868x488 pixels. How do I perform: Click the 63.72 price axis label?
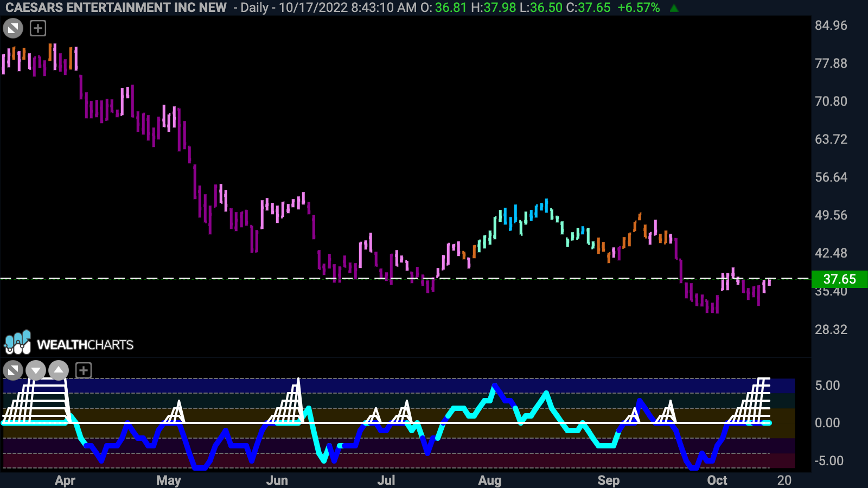(831, 139)
